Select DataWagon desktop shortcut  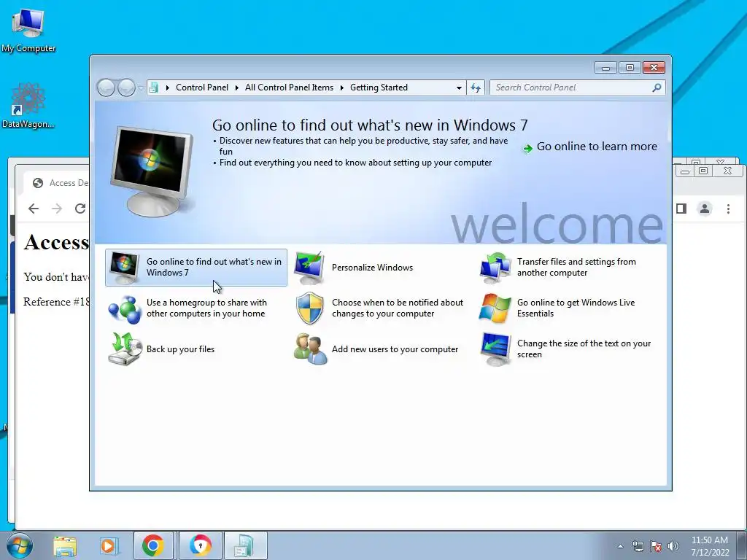[28, 106]
